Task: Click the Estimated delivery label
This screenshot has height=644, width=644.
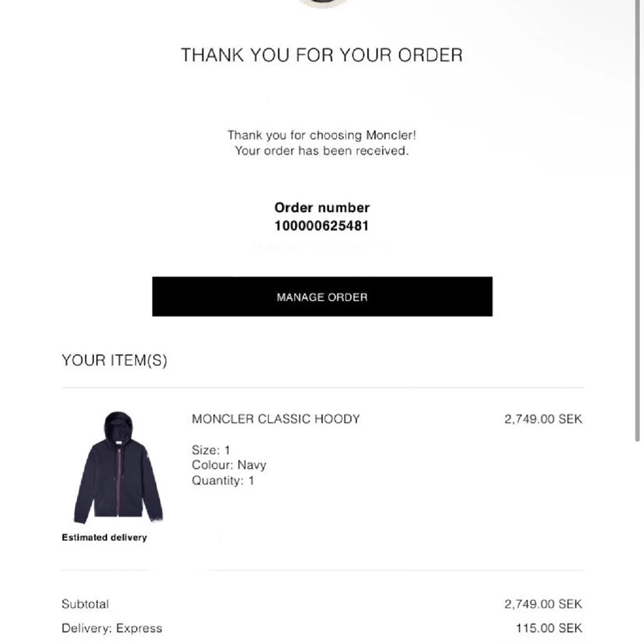Action: (x=104, y=537)
